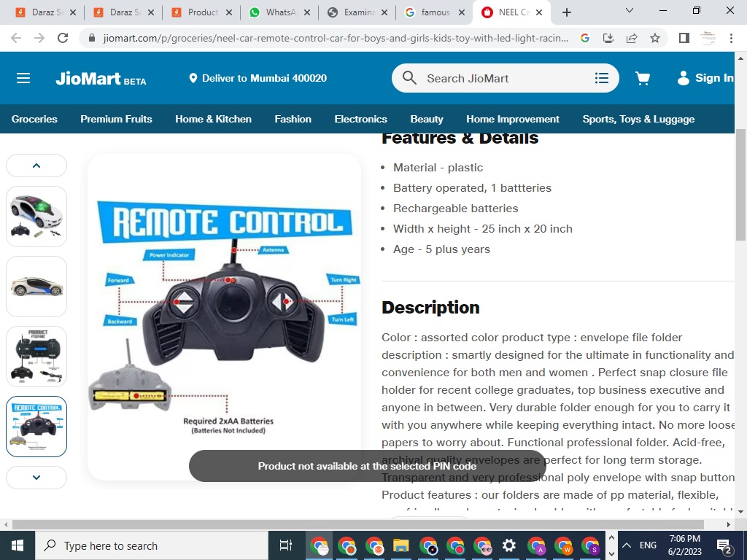Click the Search JioMart field
747x560 pixels.
[x=505, y=78]
